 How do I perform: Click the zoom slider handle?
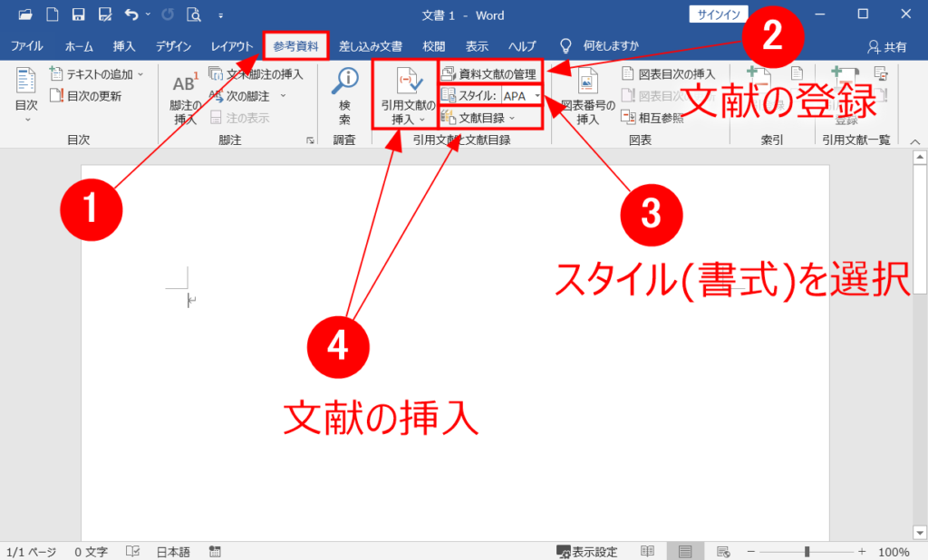coord(807,551)
